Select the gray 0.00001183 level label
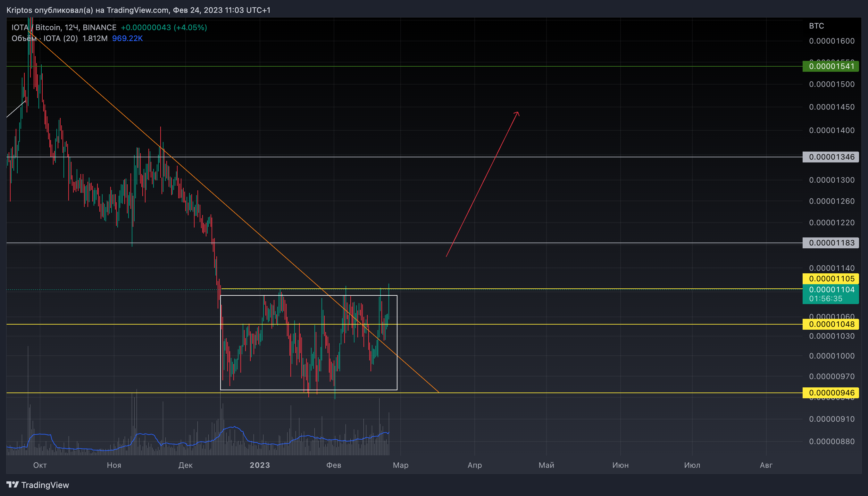 tap(830, 243)
